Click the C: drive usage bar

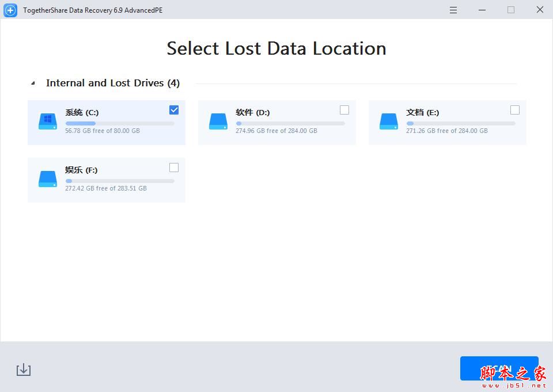click(x=119, y=123)
